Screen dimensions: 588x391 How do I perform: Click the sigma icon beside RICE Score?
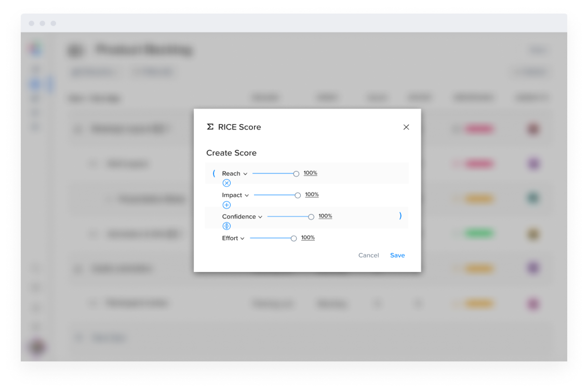(x=210, y=127)
